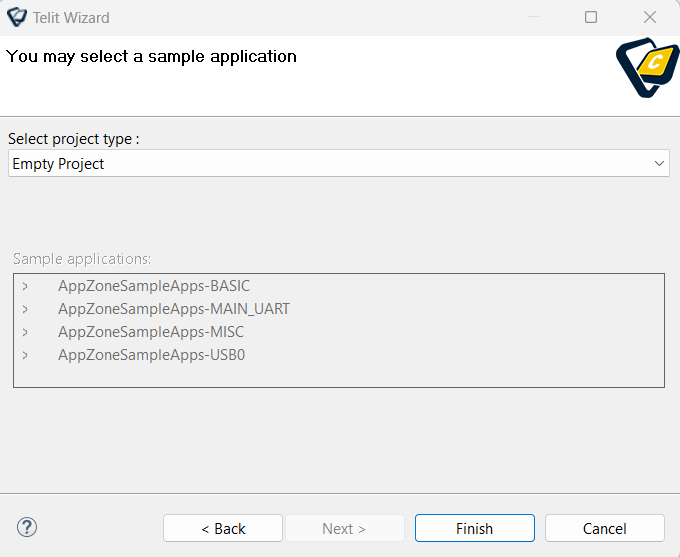Select AppZoneSampleApps-USB0 entry

click(151, 355)
